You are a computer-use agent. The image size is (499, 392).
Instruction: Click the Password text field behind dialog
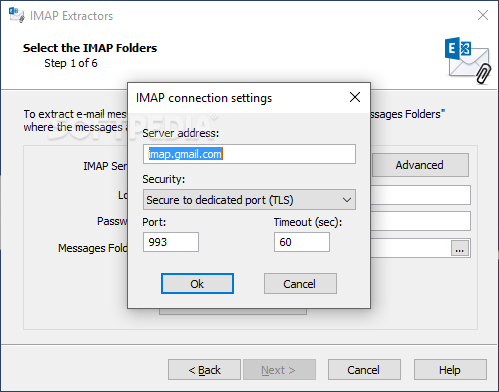420,221
